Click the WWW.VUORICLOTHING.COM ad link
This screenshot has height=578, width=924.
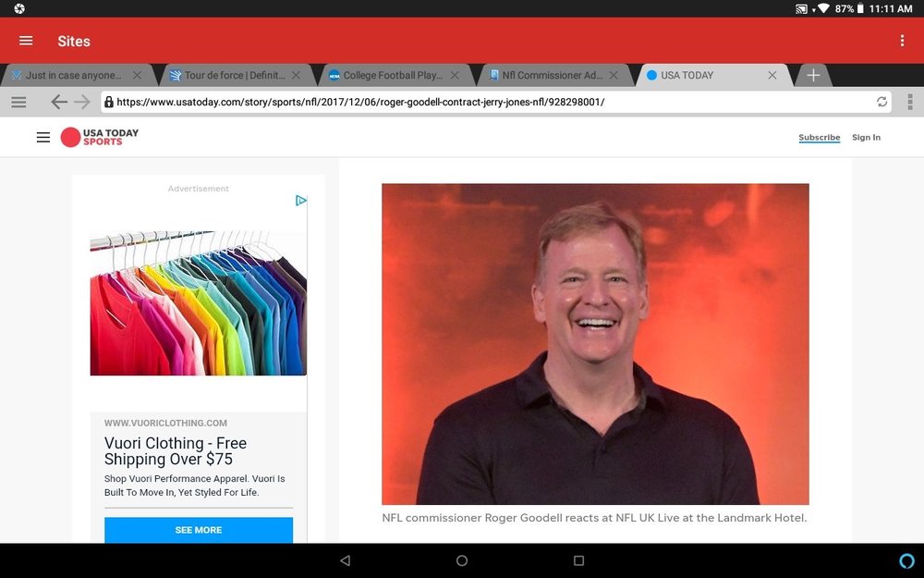(165, 423)
